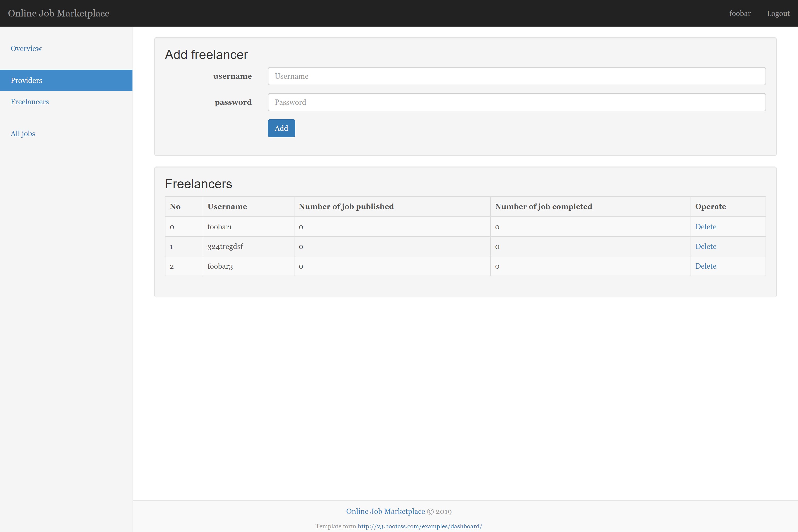Click the Operate column header
The height and width of the screenshot is (532, 798).
(x=710, y=207)
